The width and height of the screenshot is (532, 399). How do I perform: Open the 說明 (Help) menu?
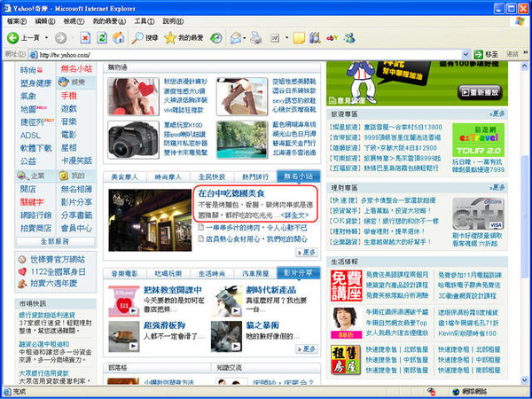coord(173,21)
